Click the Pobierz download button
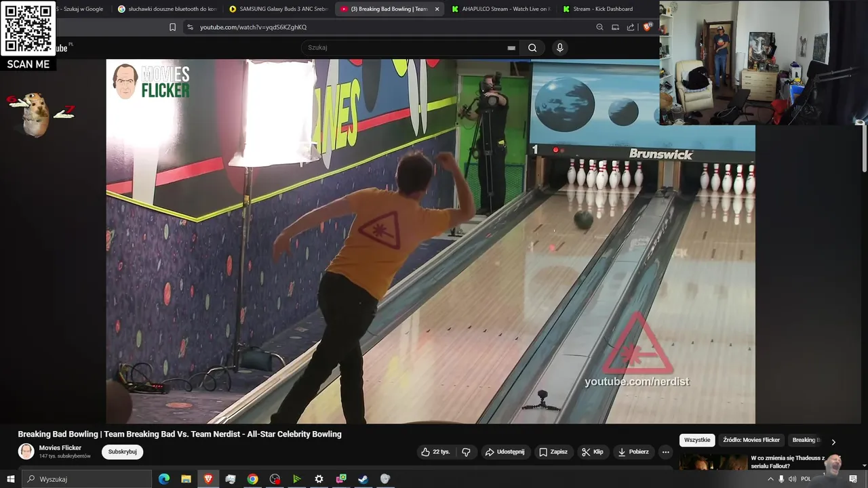868x488 pixels. click(633, 452)
